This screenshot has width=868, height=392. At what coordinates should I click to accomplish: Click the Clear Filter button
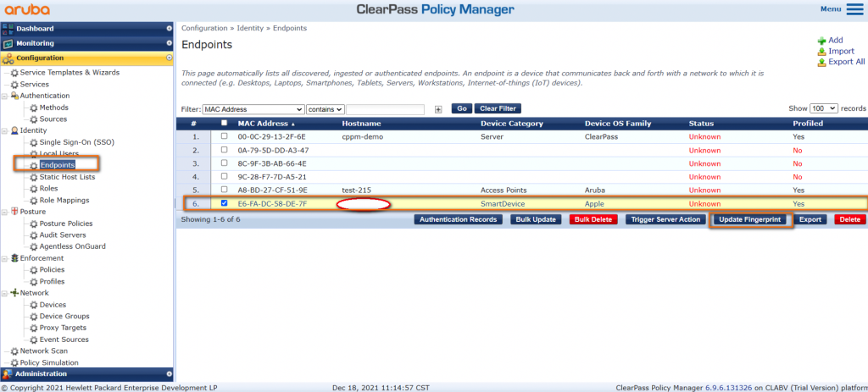pos(498,109)
